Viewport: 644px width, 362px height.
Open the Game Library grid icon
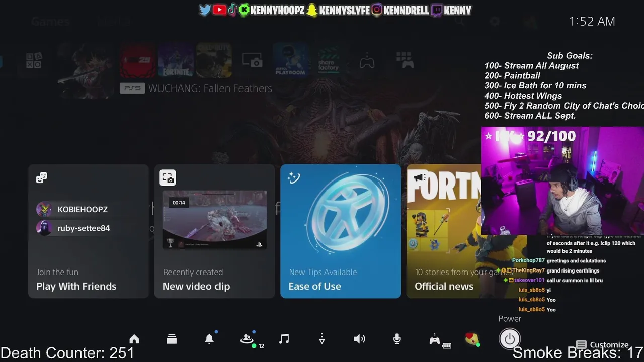pos(405,60)
